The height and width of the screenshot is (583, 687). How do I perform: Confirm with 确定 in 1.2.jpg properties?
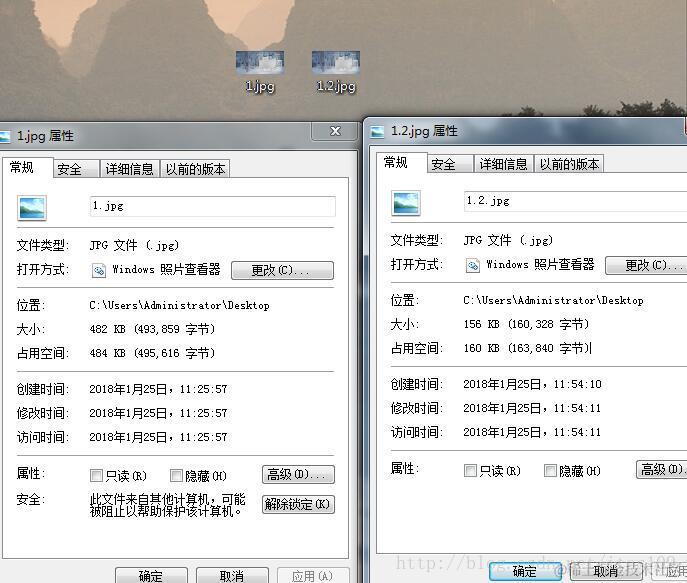point(525,572)
